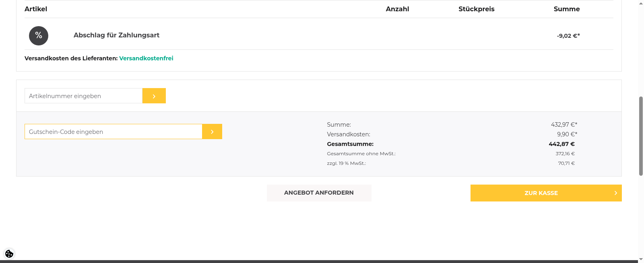This screenshot has width=644, height=263.
Task: Click the page vertical scrollbar thumb
Action: coord(641,136)
